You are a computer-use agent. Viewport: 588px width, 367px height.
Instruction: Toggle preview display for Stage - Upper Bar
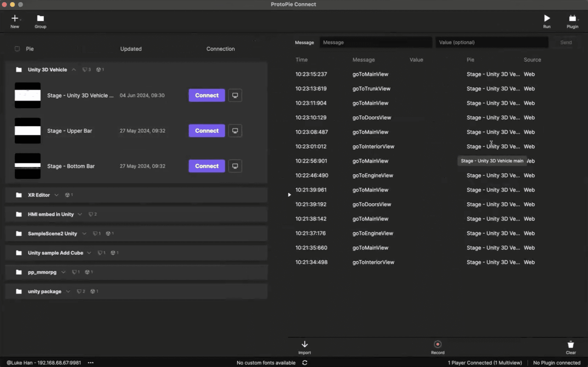(235, 130)
